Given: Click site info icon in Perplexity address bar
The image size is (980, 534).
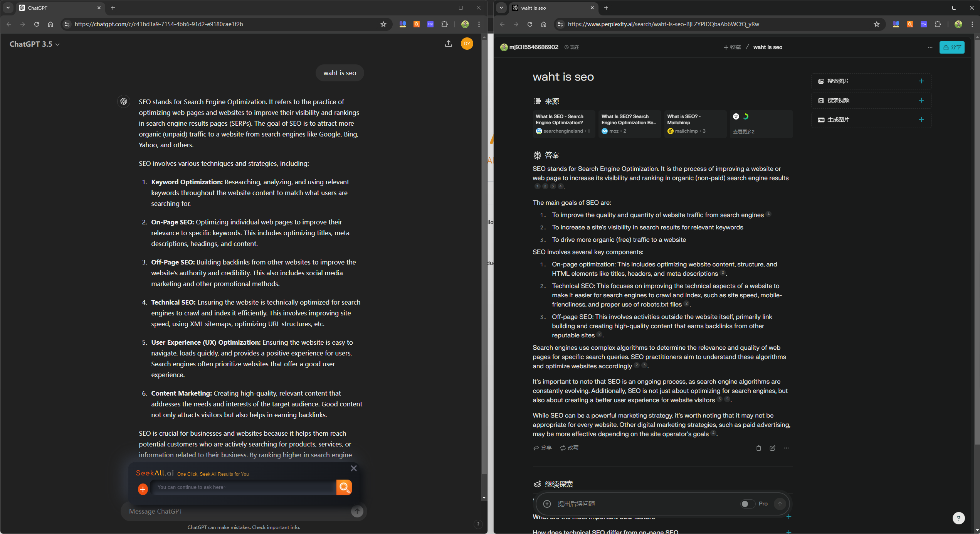Looking at the screenshot, I should (x=560, y=24).
